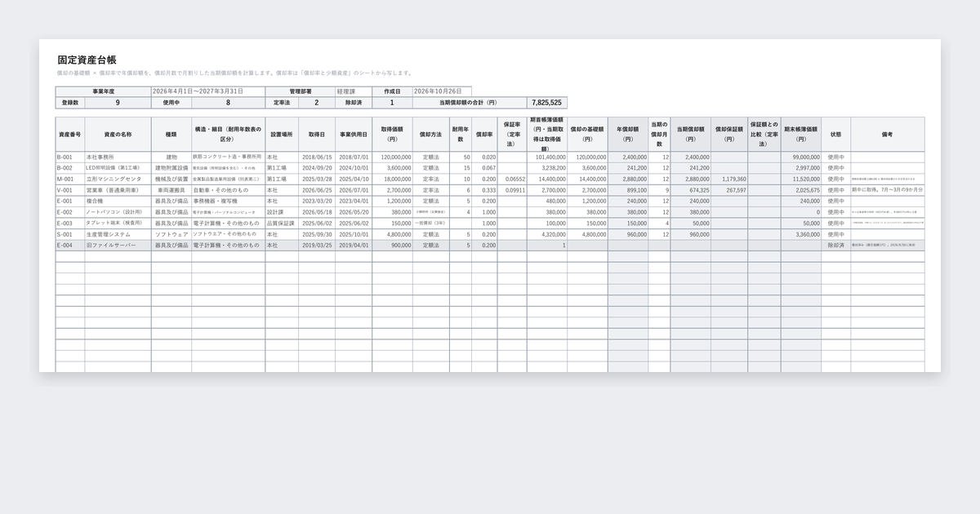Select the 101,400,000 opening book value

click(x=547, y=157)
